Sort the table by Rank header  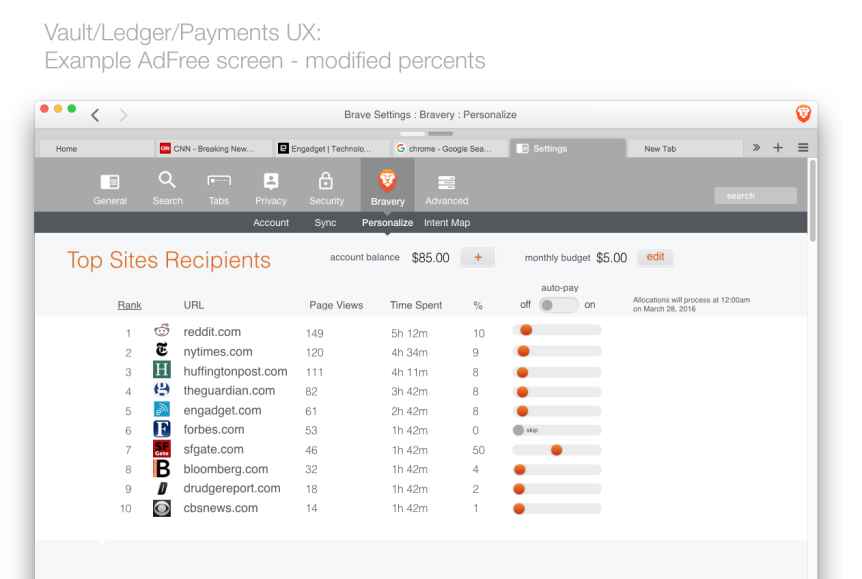[x=128, y=304]
